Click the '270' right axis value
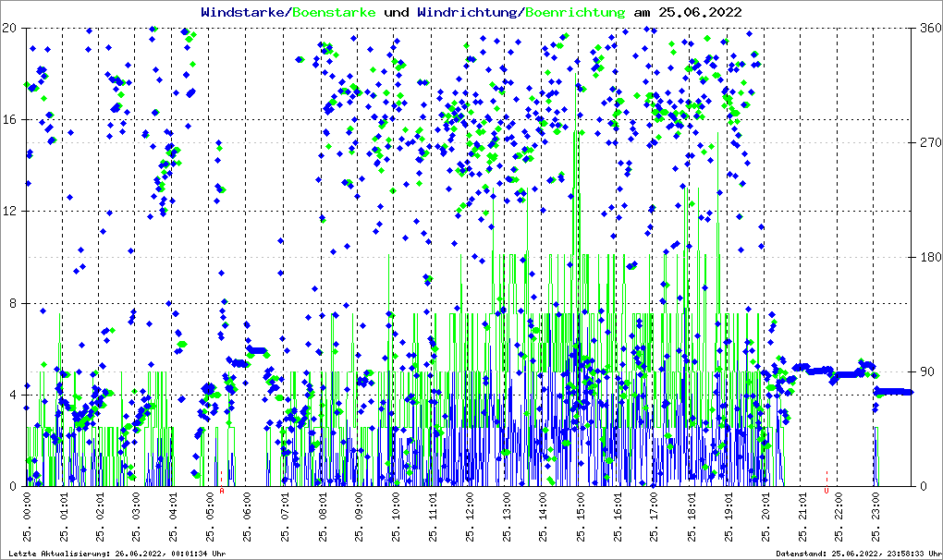The image size is (943, 560). [929, 142]
